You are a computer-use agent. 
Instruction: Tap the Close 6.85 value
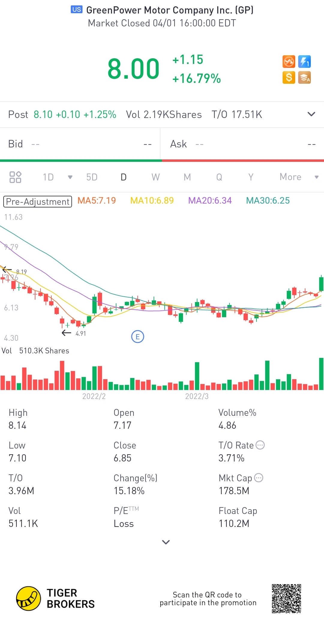[122, 458]
